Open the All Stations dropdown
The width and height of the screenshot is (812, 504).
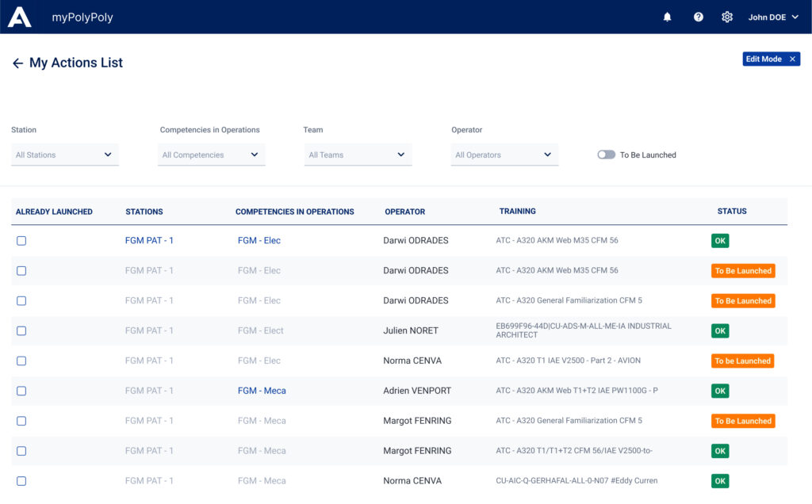(65, 155)
